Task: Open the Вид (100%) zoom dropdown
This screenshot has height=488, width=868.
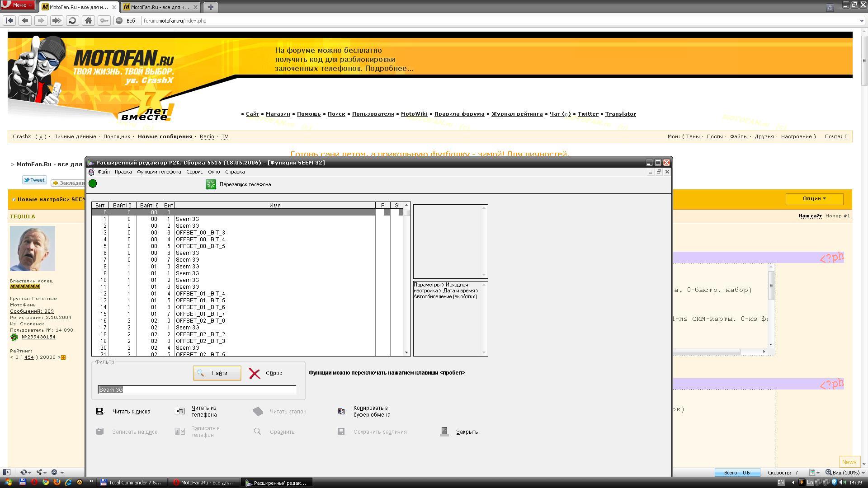Action: click(x=845, y=473)
